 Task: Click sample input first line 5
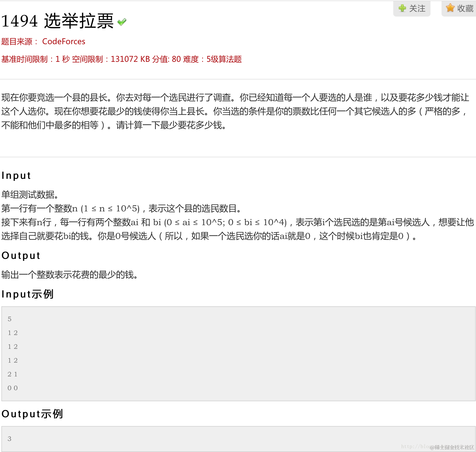[10, 319]
